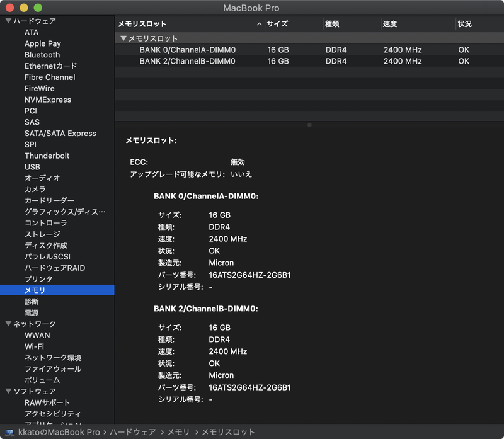Select BANK 2/ChannelB-DIMM0 table row
This screenshot has width=504, height=439.
(x=309, y=61)
